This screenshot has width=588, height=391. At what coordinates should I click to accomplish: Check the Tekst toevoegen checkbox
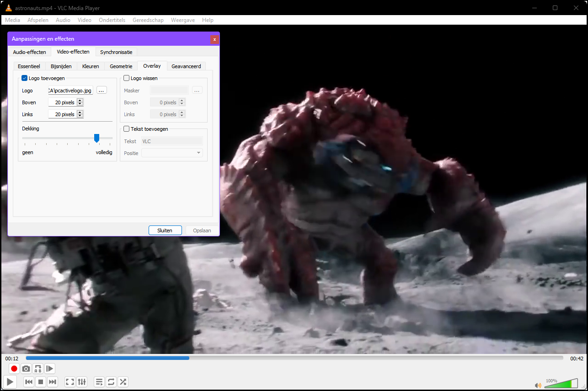click(127, 129)
